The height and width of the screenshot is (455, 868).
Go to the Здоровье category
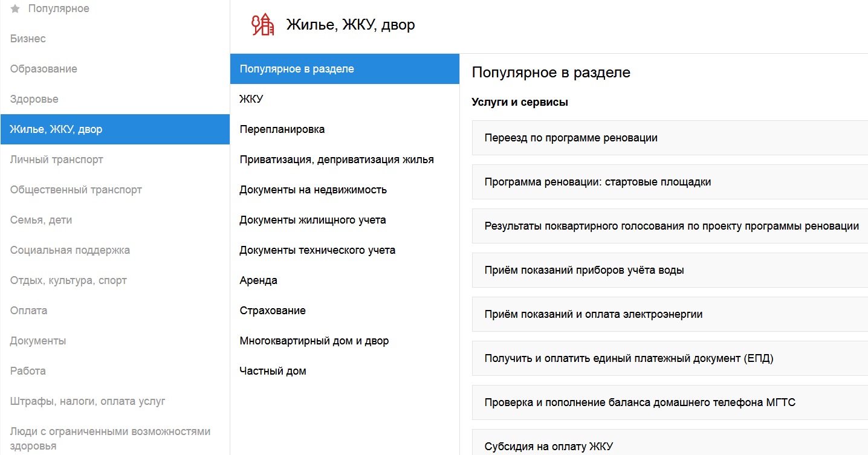[34, 99]
